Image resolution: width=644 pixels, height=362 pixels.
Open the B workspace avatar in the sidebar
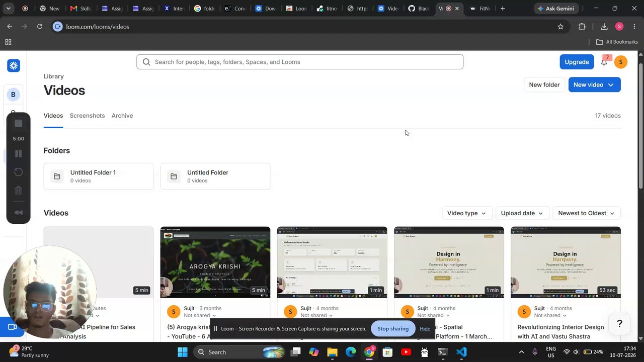[13, 95]
